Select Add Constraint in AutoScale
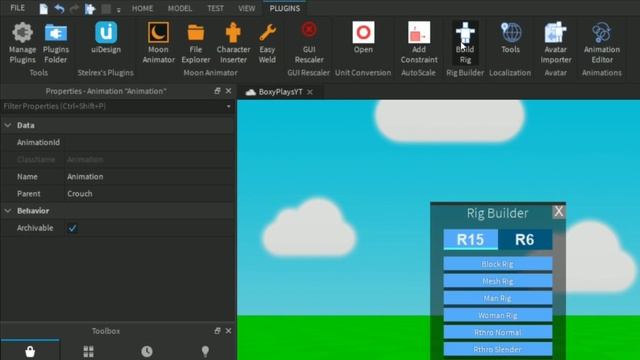The height and width of the screenshot is (360, 640). click(x=419, y=43)
